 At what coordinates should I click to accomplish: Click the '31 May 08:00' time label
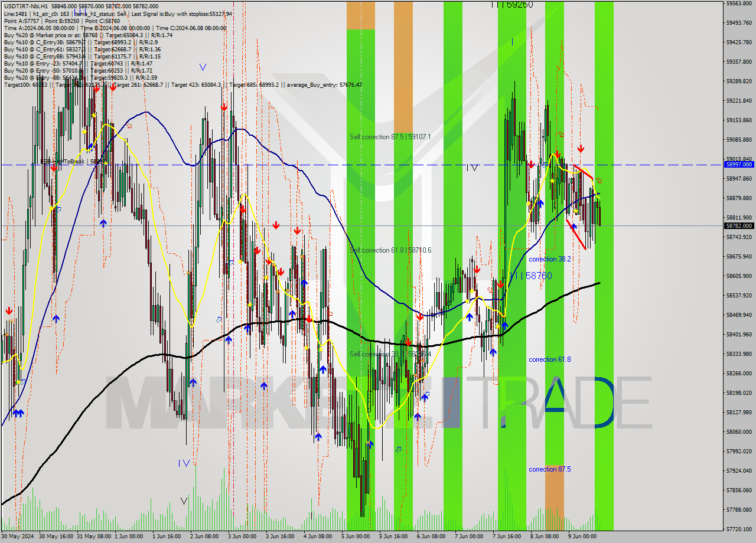tap(94, 537)
